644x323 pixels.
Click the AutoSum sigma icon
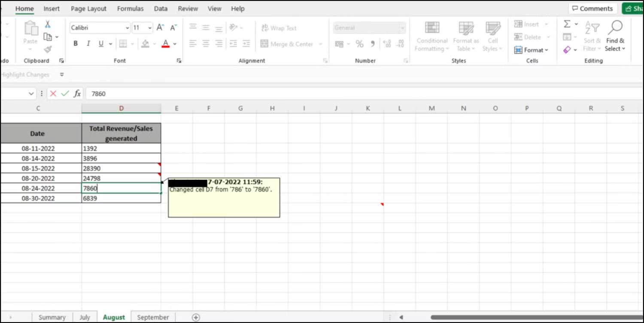(567, 24)
